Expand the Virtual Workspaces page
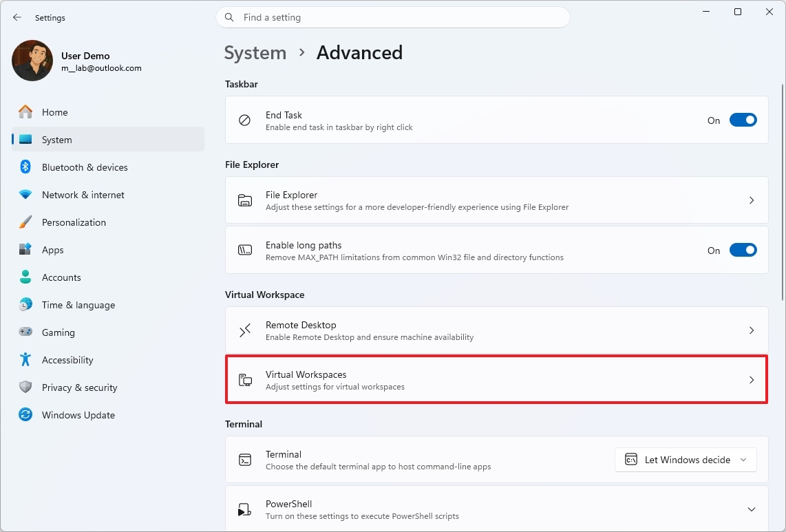This screenshot has height=532, width=786. (x=496, y=379)
